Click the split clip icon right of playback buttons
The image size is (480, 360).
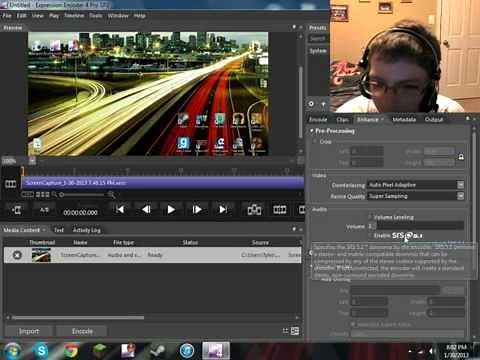pyautogui.click(x=254, y=210)
